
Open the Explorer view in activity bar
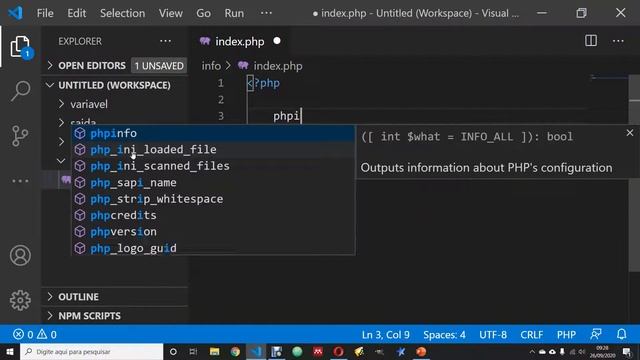tap(20, 47)
